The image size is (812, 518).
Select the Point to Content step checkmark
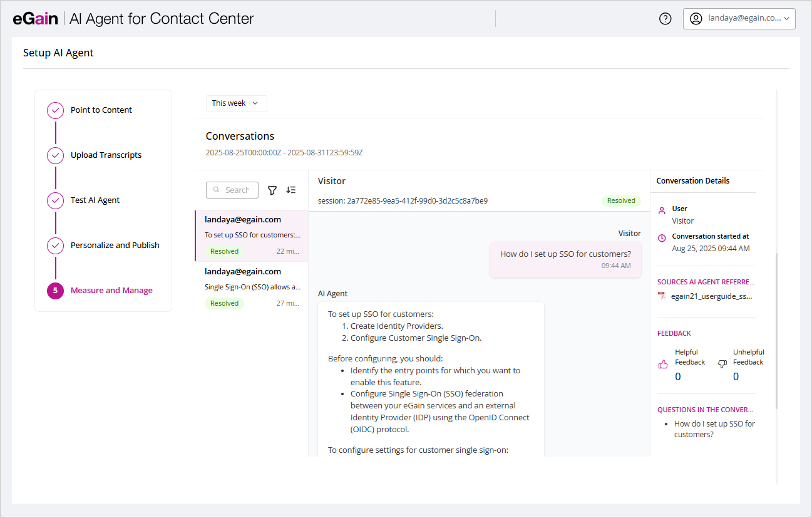coord(56,111)
